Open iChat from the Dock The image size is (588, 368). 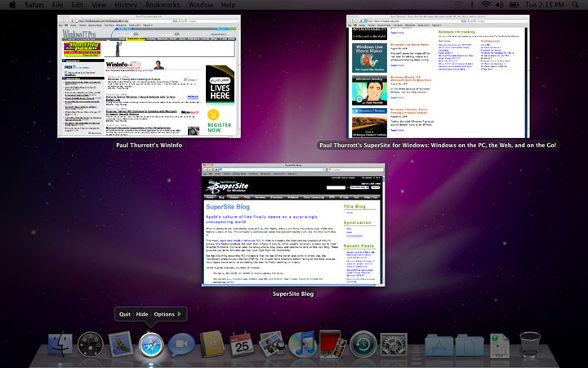(x=181, y=344)
